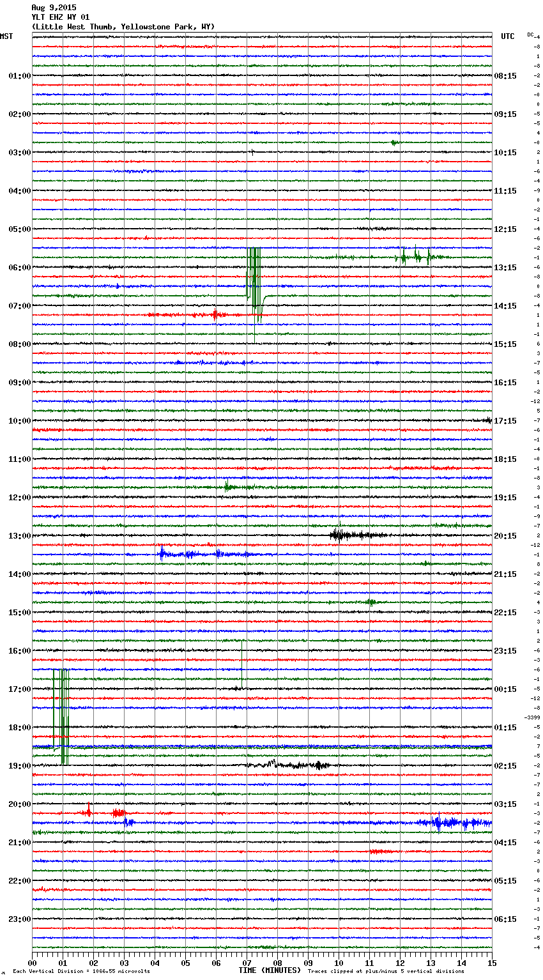This screenshot has height=980, width=543.
Task: Click the '04:15' UTC time label
Action: point(505,843)
